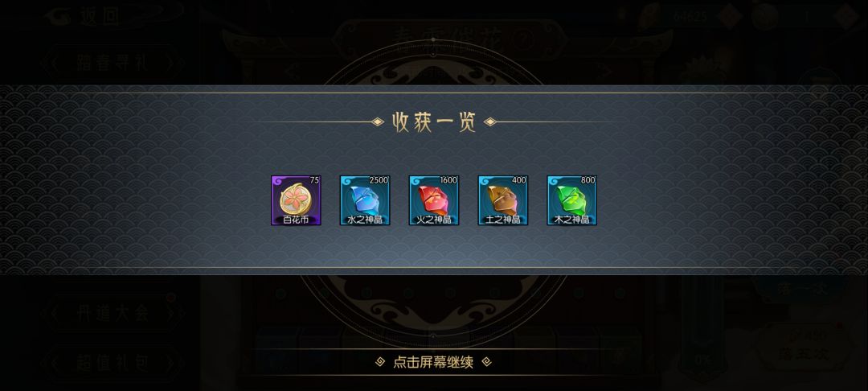Click the right chevron of 开道大会

[172, 313]
